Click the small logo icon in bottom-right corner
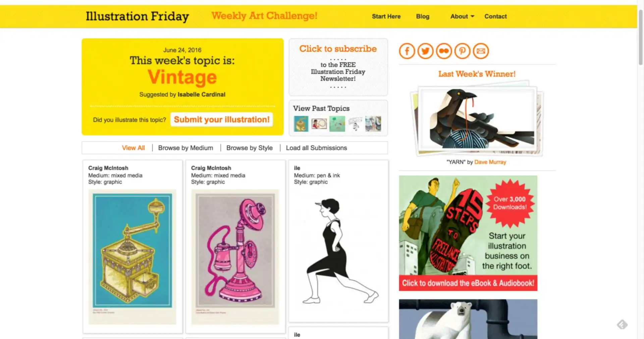Screen dimensions: 644x339 click(x=622, y=324)
